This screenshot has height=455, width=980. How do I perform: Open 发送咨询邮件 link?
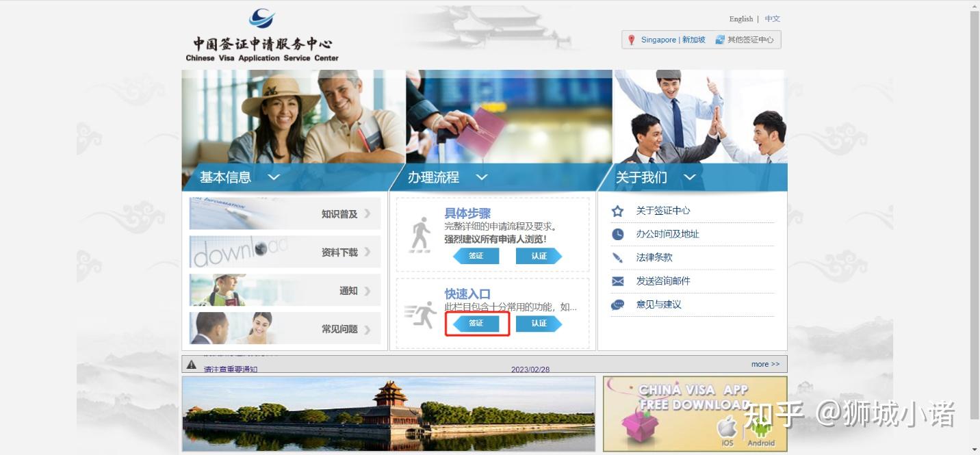[x=663, y=281]
